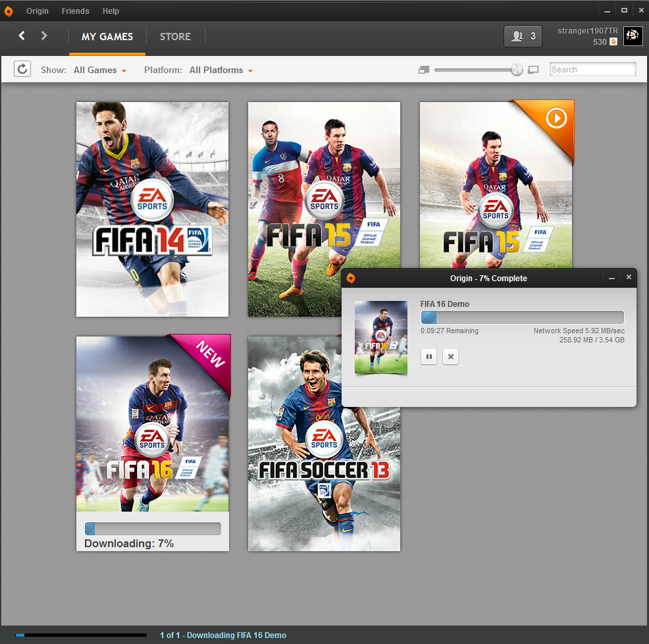Open the Help menu
Image resolution: width=649 pixels, height=644 pixels.
pos(111,11)
